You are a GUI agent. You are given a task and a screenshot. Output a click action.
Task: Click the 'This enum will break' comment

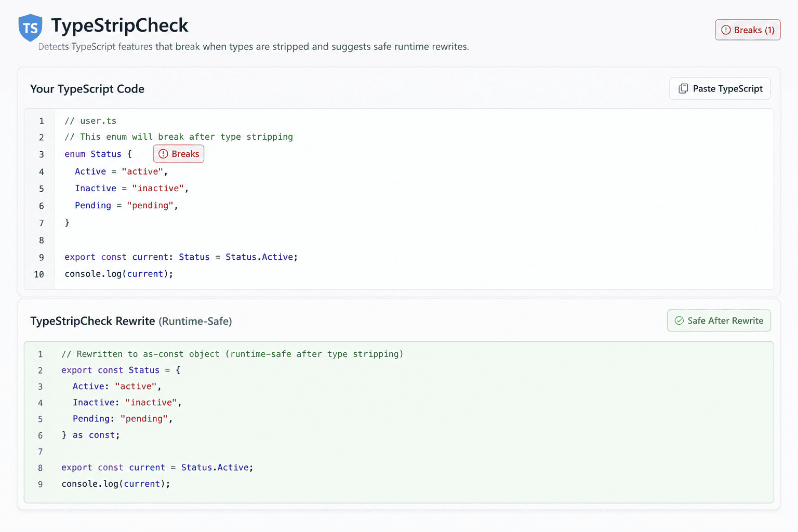(x=179, y=137)
